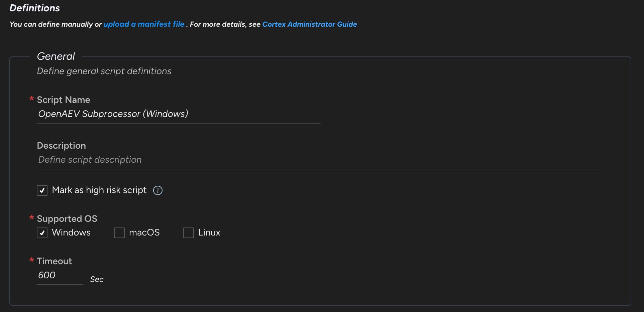
Task: Click the Sec unit text next to Timeout
Action: pos(97,279)
